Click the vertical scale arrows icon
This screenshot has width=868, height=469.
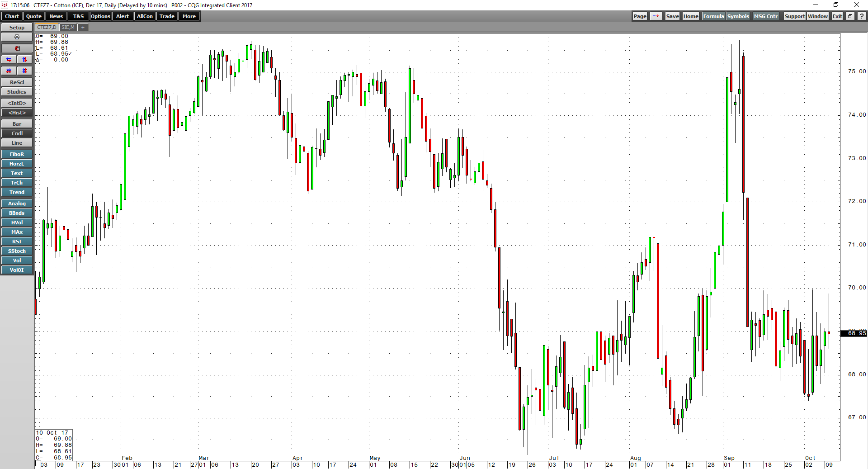pyautogui.click(x=24, y=59)
